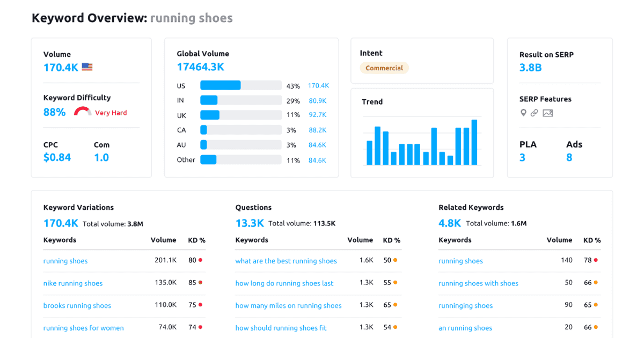Click the Other volume share bar
The height and width of the screenshot is (338, 644).
click(x=241, y=160)
